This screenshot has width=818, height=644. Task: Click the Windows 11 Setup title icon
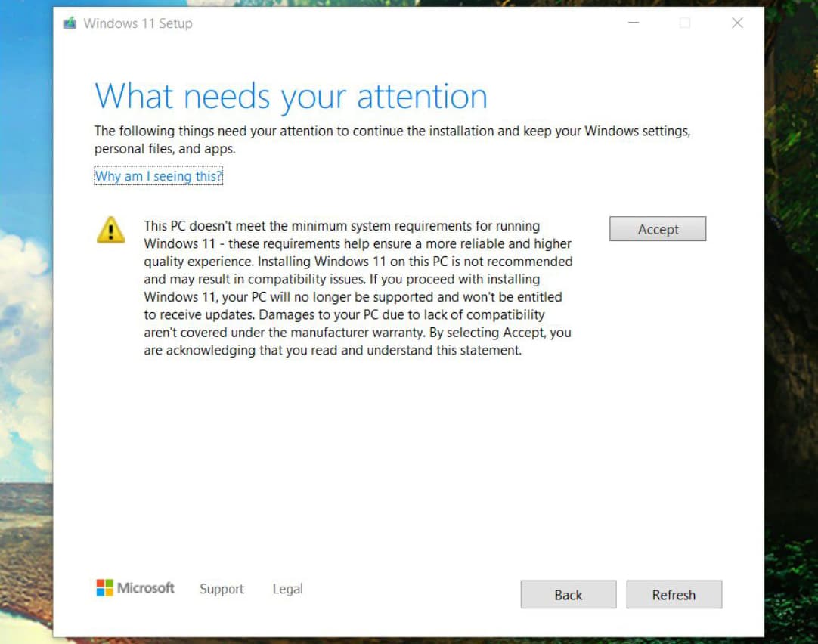click(70, 23)
